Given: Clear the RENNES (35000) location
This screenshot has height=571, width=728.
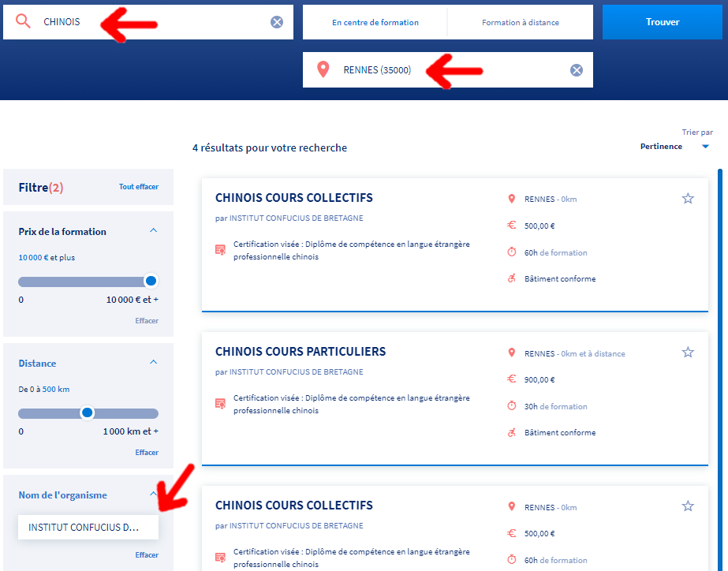Looking at the screenshot, I should coord(577,70).
